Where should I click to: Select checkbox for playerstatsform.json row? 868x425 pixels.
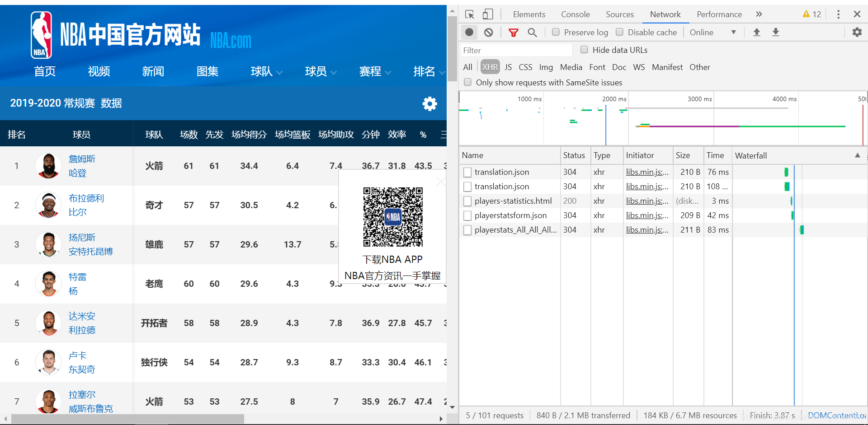click(x=467, y=215)
